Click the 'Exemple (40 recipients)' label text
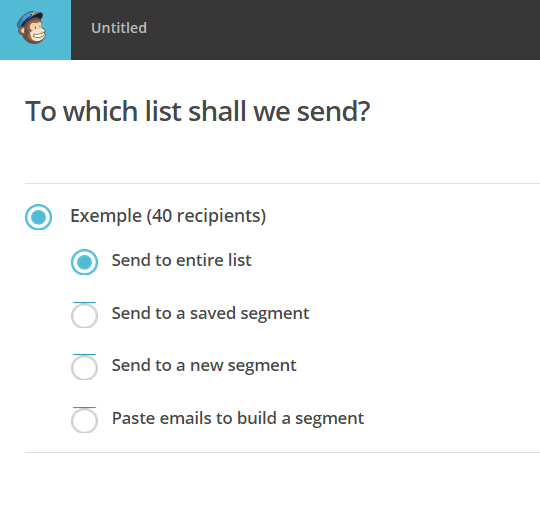 coord(168,216)
